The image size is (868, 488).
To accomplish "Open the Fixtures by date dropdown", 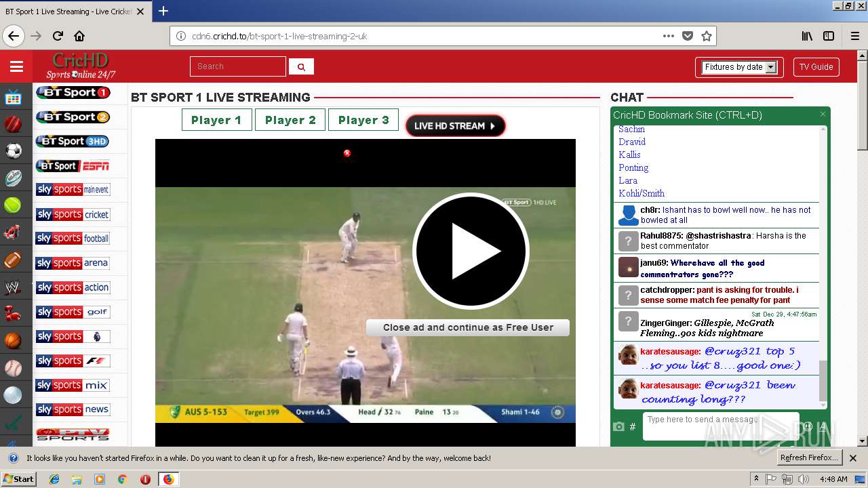I will pos(739,67).
